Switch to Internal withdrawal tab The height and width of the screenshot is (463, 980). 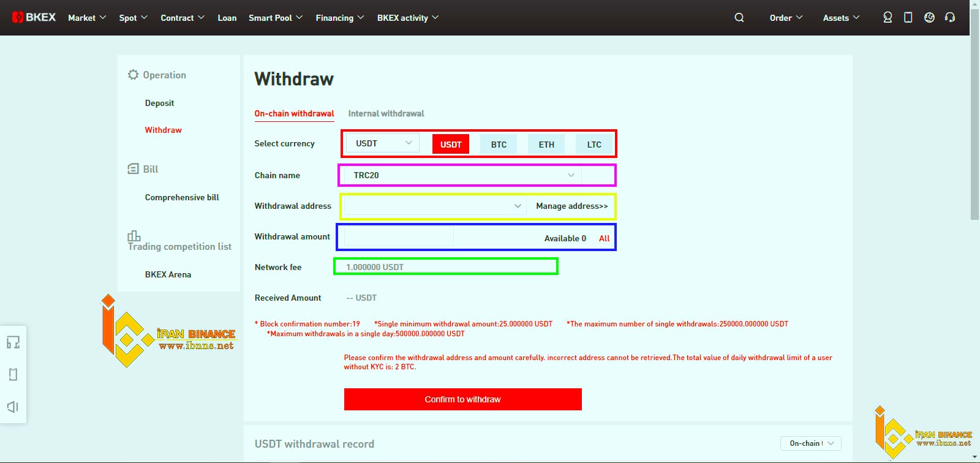click(x=386, y=113)
